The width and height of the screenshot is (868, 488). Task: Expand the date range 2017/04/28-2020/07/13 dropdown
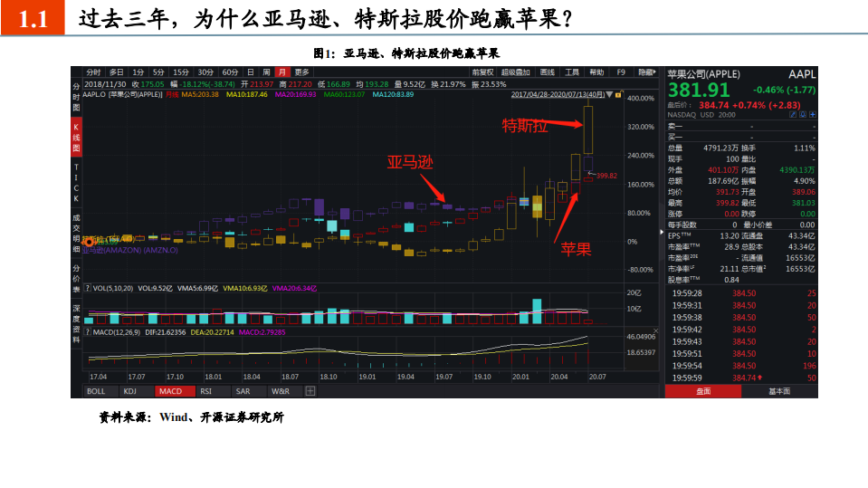(609, 95)
